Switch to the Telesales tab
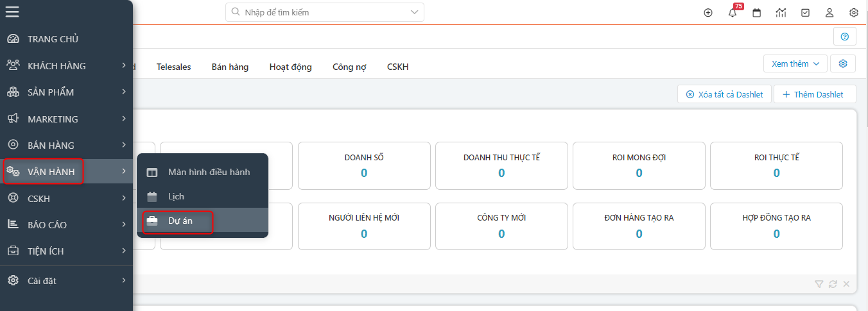Viewport: 868px width, 311px height. coord(173,67)
